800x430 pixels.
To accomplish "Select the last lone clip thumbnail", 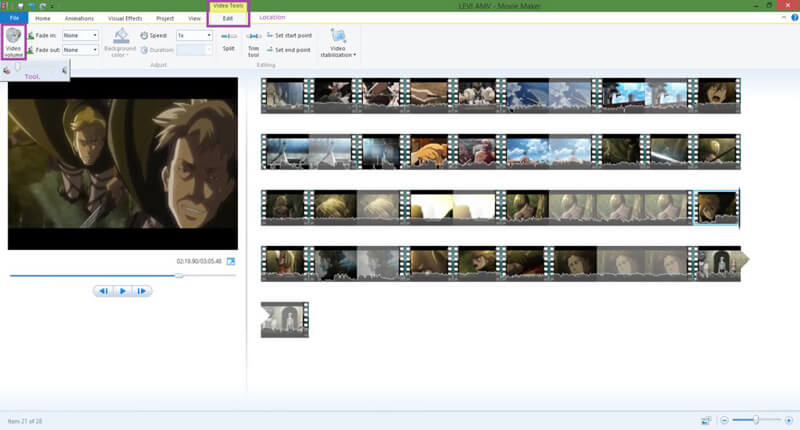I will point(285,320).
